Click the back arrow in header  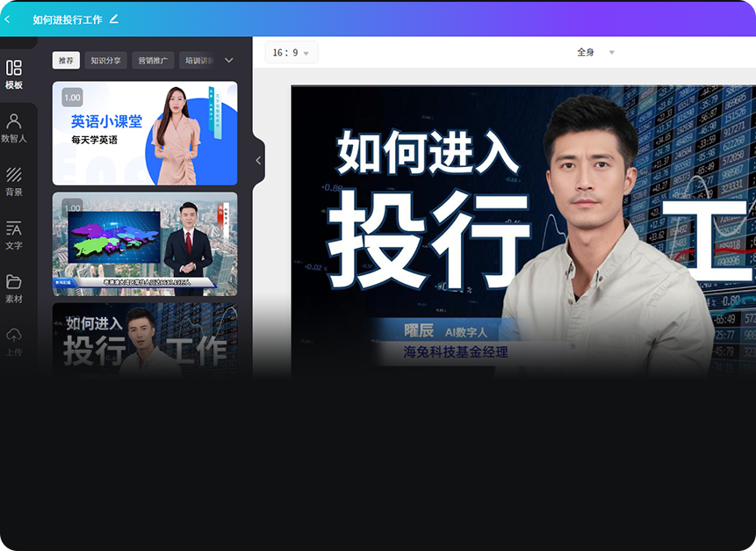click(8, 19)
